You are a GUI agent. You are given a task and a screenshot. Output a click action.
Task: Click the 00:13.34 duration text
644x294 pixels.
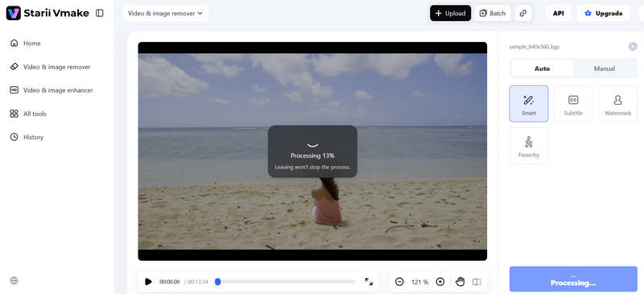click(198, 282)
